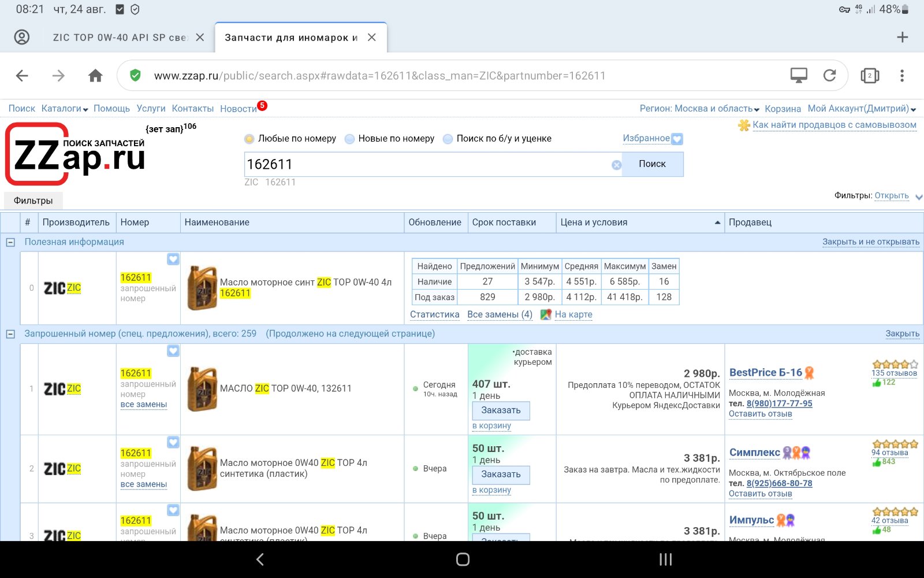Tap Android recent apps button
Viewport: 924px width, 578px height.
665,560
